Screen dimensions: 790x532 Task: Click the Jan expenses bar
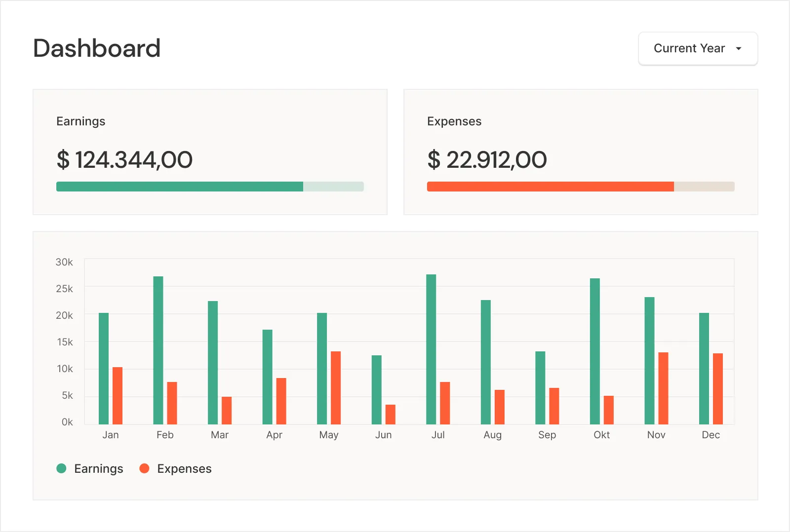click(x=118, y=396)
